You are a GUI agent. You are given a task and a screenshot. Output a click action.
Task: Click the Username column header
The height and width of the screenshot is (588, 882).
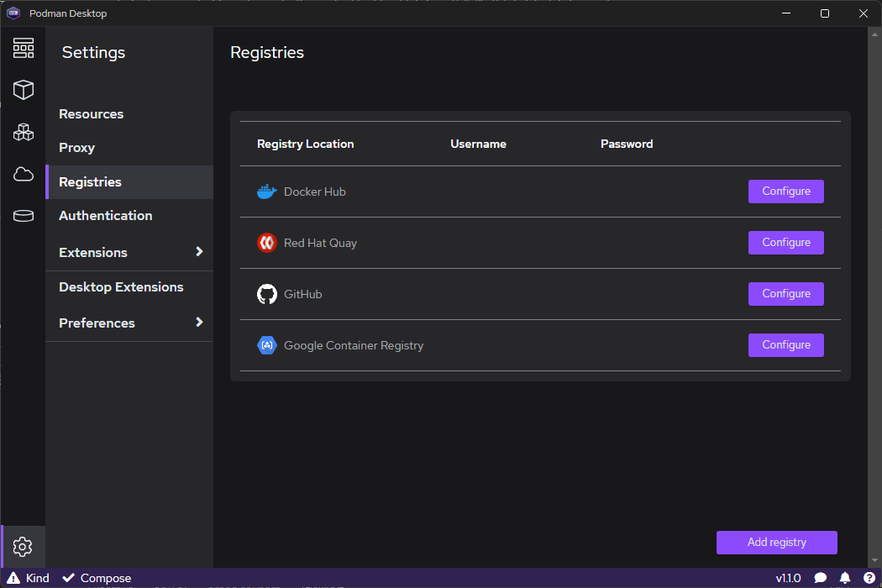pos(478,144)
